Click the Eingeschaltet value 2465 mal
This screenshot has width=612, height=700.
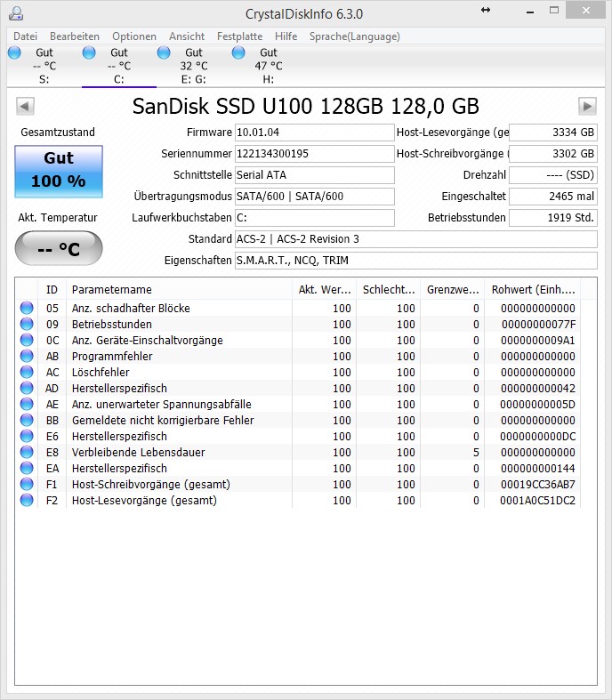tap(553, 197)
